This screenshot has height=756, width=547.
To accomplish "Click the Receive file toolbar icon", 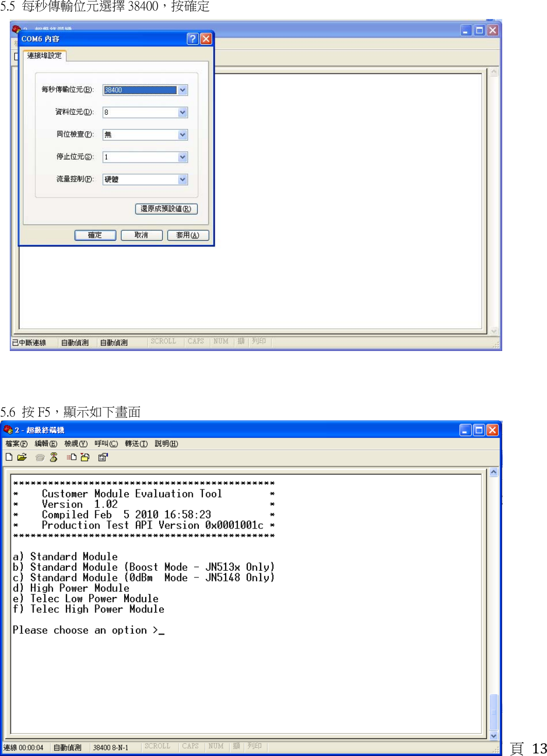I will [x=85, y=457].
